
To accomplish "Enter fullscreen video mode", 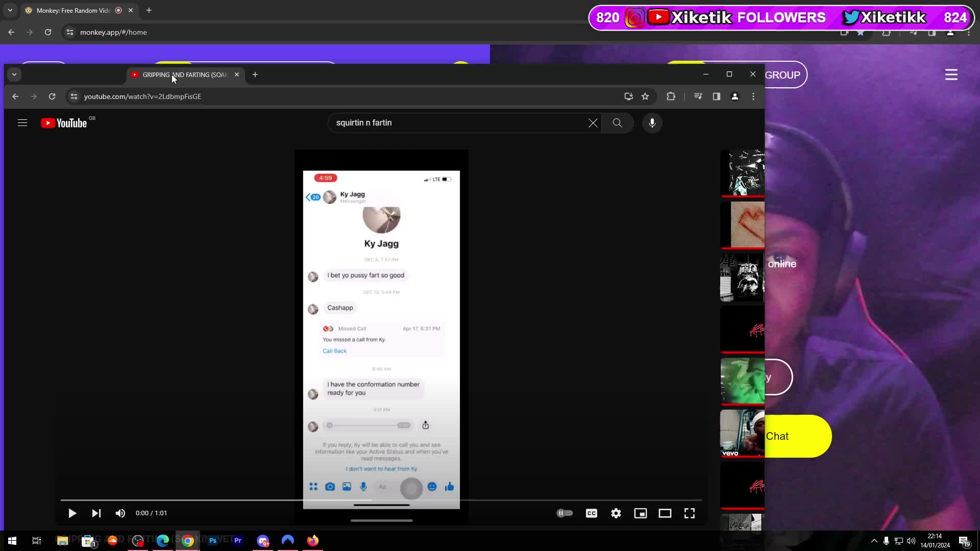I will (689, 513).
